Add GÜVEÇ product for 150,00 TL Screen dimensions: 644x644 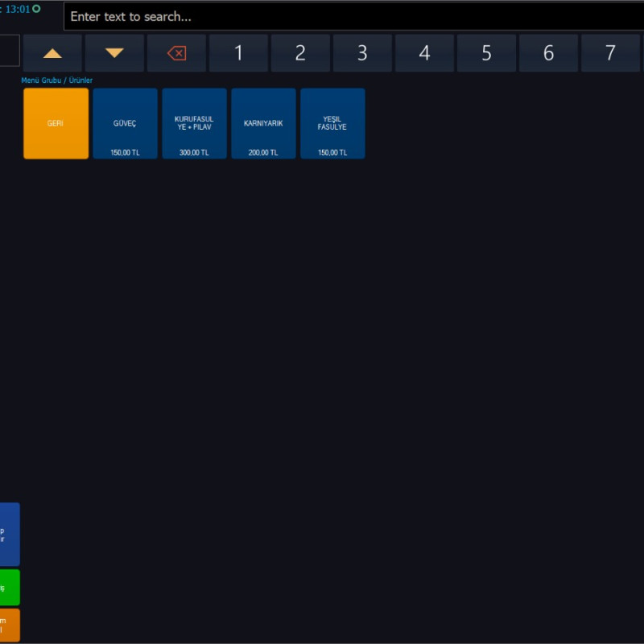coord(125,124)
